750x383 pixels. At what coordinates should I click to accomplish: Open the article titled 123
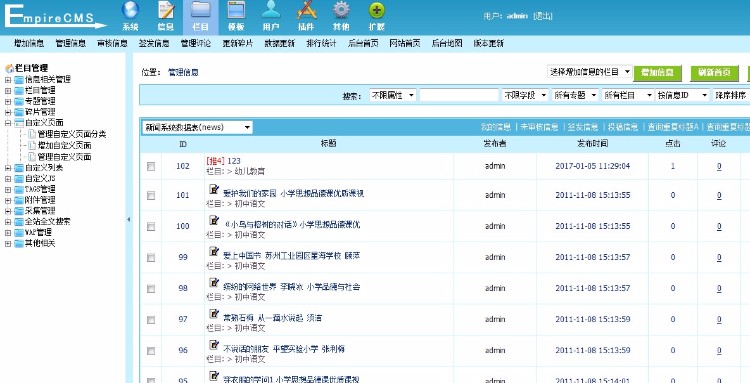(x=234, y=161)
